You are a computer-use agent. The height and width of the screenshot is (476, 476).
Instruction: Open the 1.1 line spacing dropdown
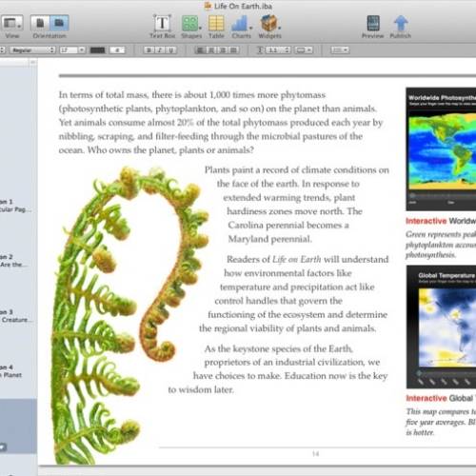coord(279,50)
